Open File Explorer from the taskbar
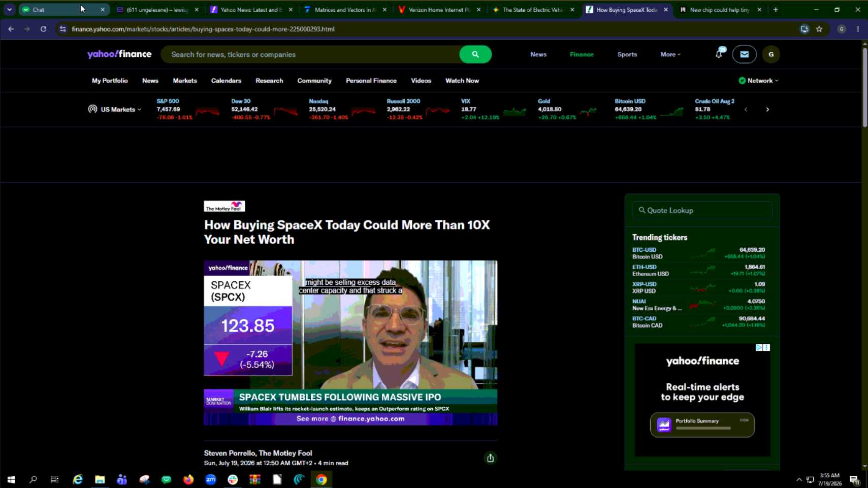Image resolution: width=868 pixels, height=488 pixels. pos(100,479)
